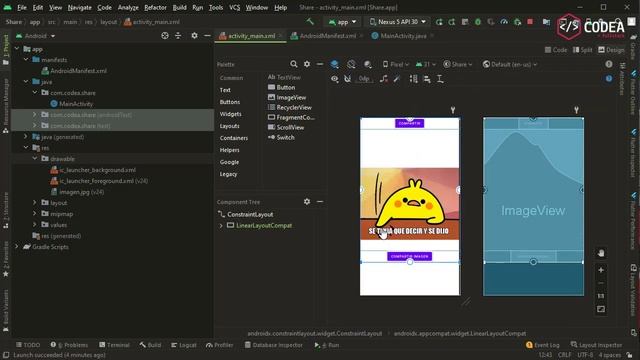Viewport: 640px width, 360px height.
Task: Open the project panel settings gear
Action: (194, 36)
